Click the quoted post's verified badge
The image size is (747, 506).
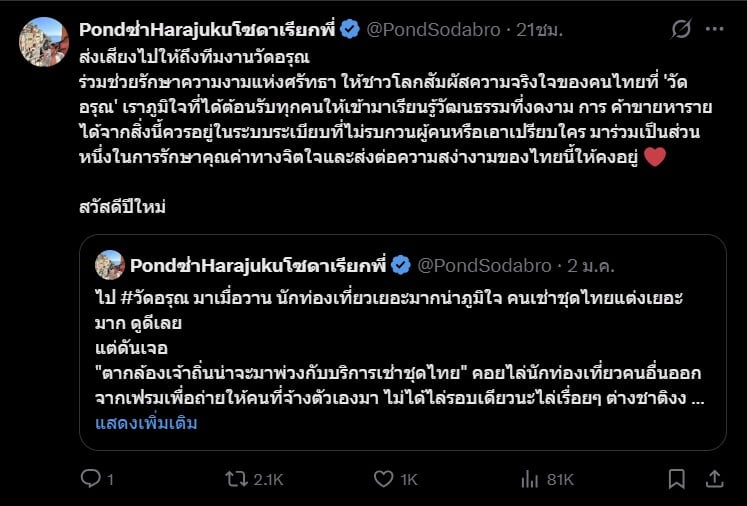pos(399,265)
